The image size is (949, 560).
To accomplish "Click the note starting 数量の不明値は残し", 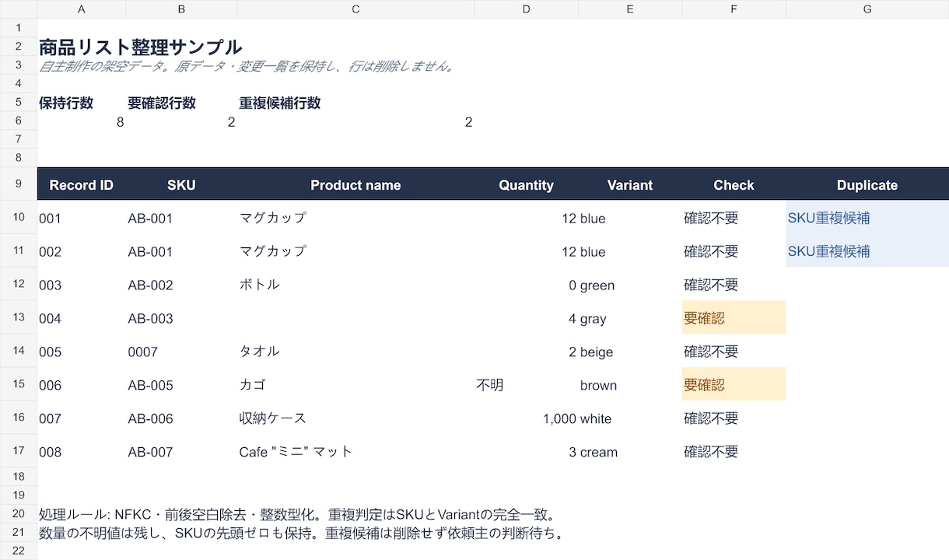I will tap(301, 534).
